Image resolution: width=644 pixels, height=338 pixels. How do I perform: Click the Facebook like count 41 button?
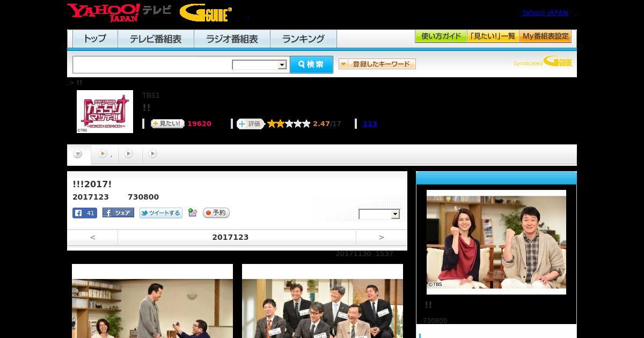coord(85,213)
